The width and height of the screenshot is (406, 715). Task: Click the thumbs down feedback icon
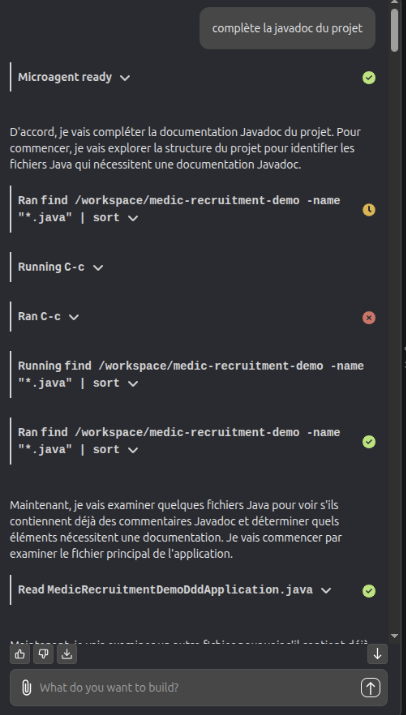[43, 654]
